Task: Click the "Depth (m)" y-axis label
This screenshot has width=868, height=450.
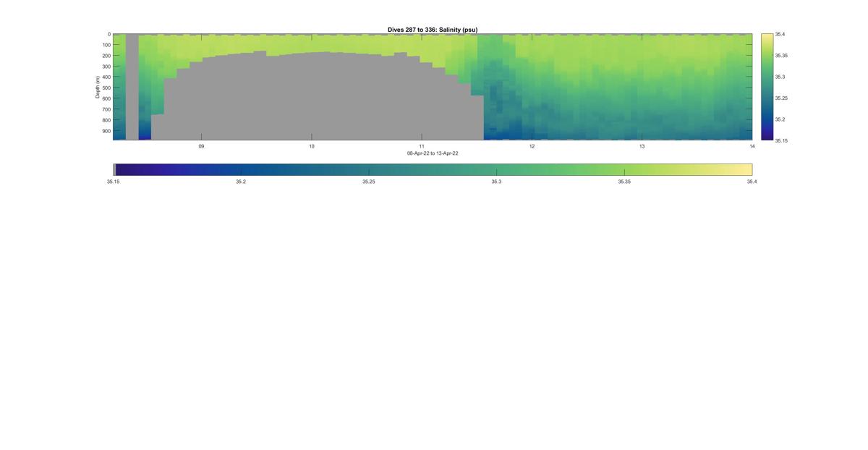Action: click(x=97, y=87)
